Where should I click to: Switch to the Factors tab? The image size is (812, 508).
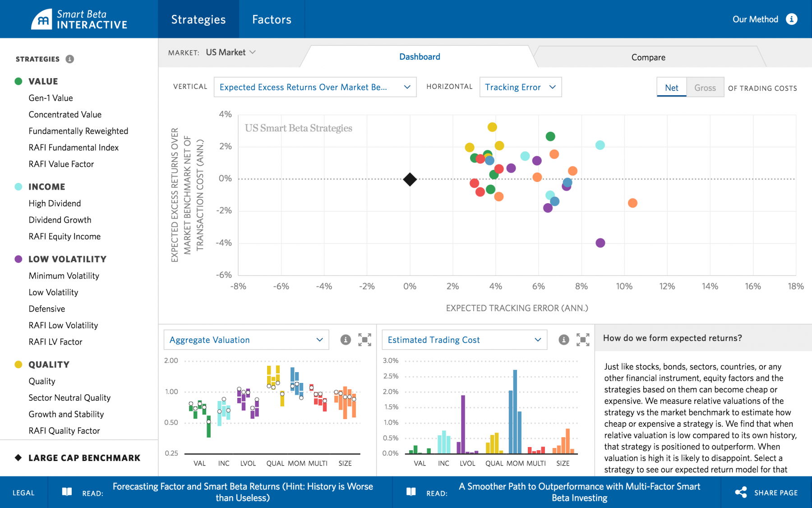tap(272, 19)
